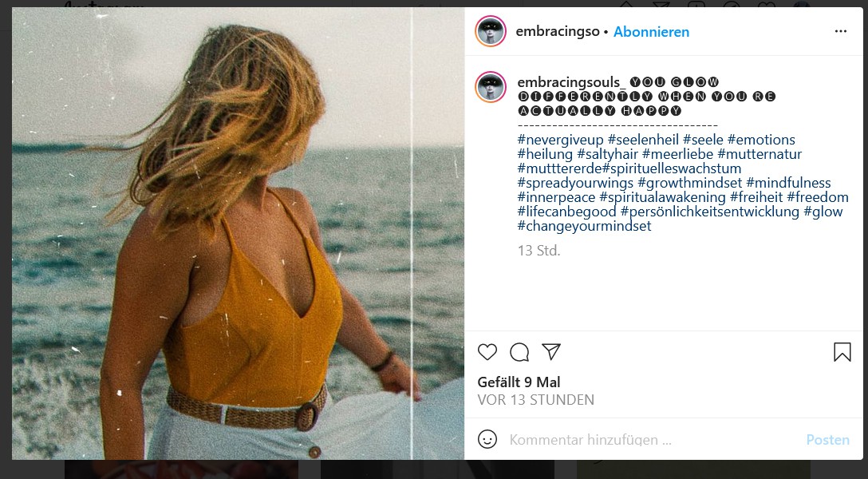Show who liked via Gefällt 9 Mal
The image size is (868, 479).
pos(519,382)
